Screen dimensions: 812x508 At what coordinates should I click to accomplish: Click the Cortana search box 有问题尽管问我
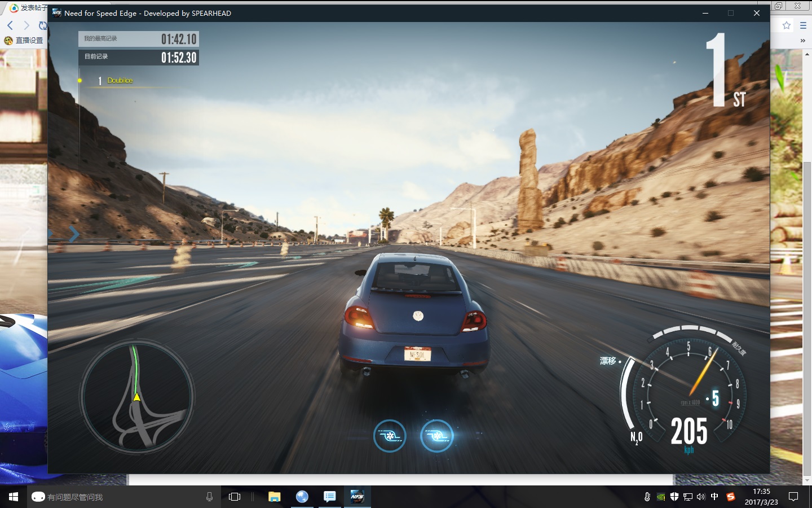[x=124, y=497]
